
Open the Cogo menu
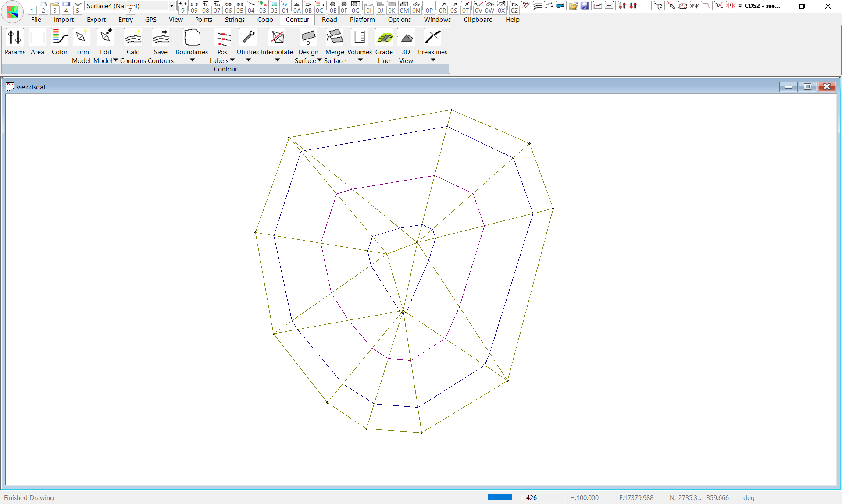point(265,20)
